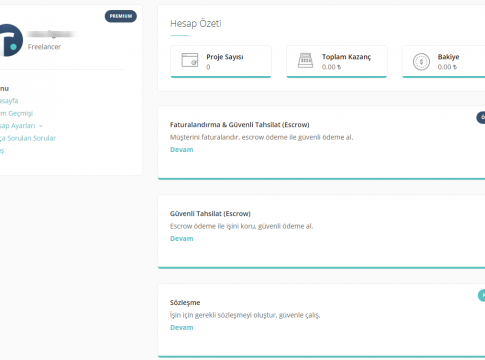Select the Faturalandırma & Güvenli Tahsilat (Escrow) title
The image size is (485, 360).
tap(240, 125)
